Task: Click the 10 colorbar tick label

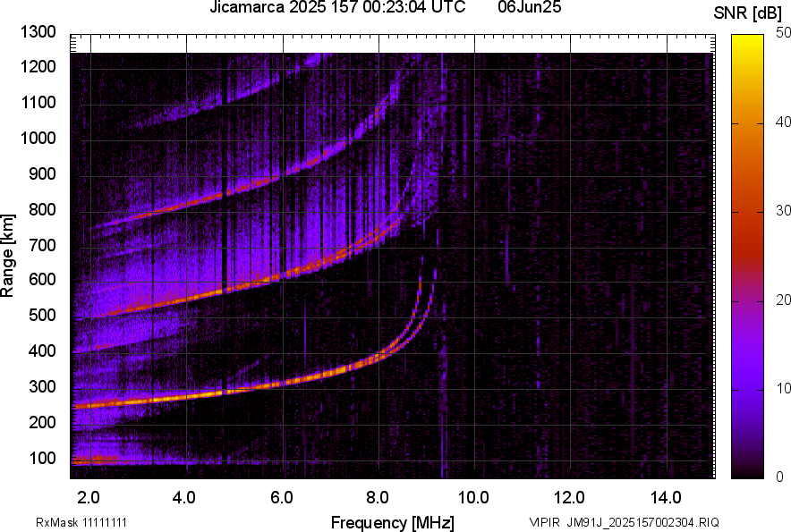Action: 784,388
